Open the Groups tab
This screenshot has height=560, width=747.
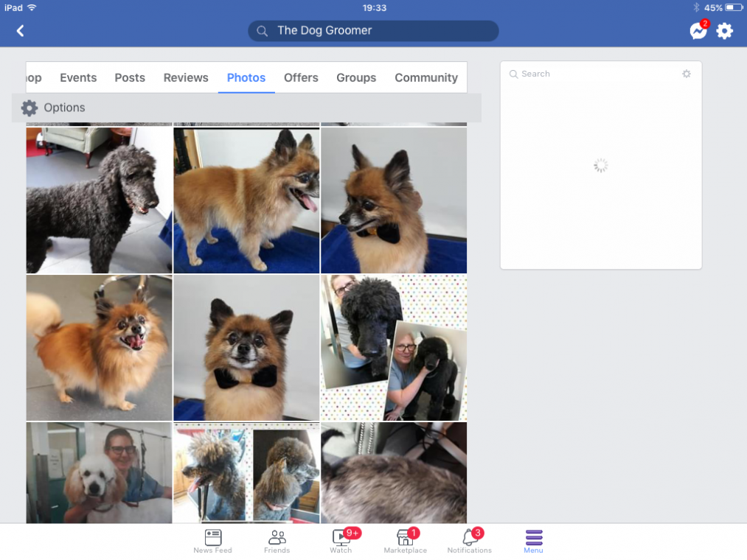point(356,77)
